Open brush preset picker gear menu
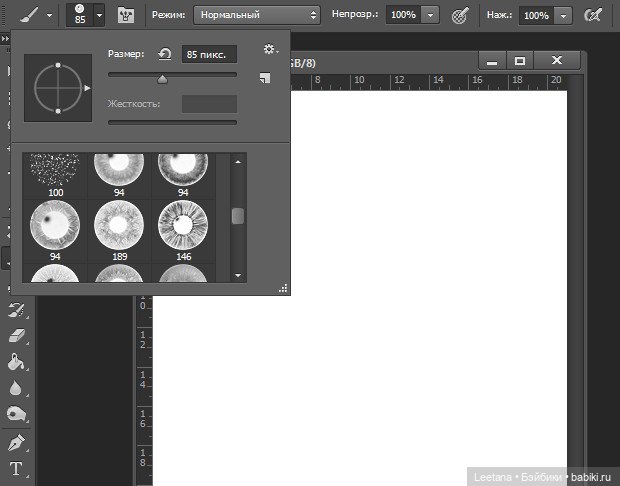The height and width of the screenshot is (486, 620). 270,49
